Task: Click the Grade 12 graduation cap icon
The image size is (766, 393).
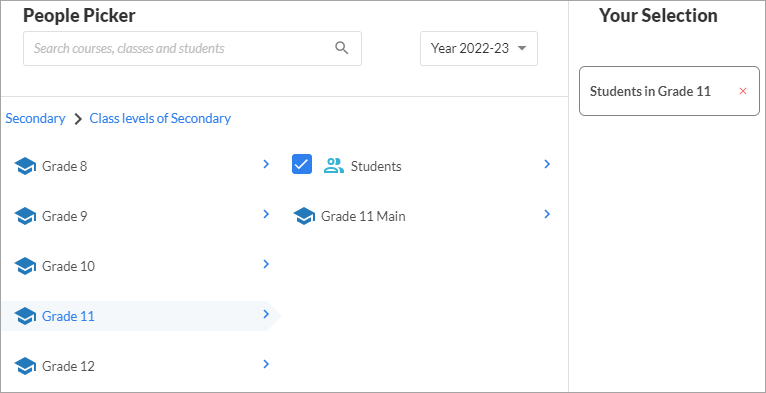Action: [25, 366]
